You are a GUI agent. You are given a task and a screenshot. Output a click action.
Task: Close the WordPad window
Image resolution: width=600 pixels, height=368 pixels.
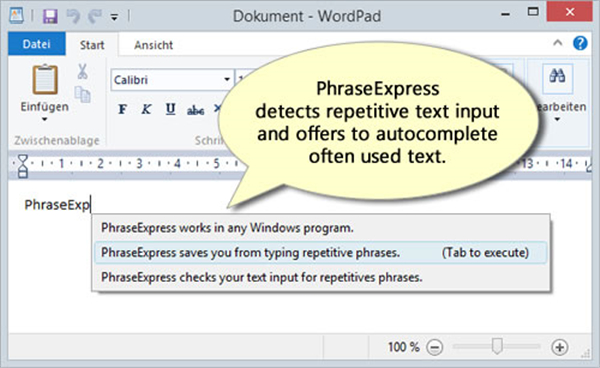click(x=569, y=12)
